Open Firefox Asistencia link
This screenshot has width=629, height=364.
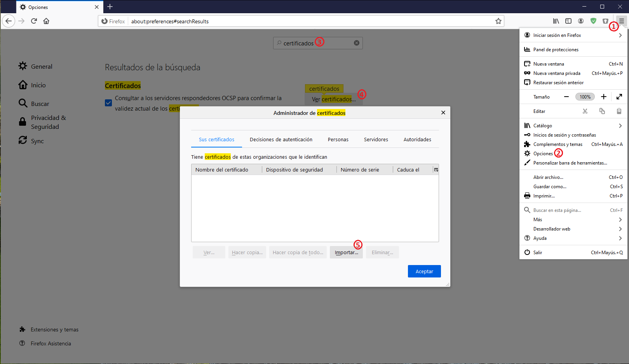point(45,343)
